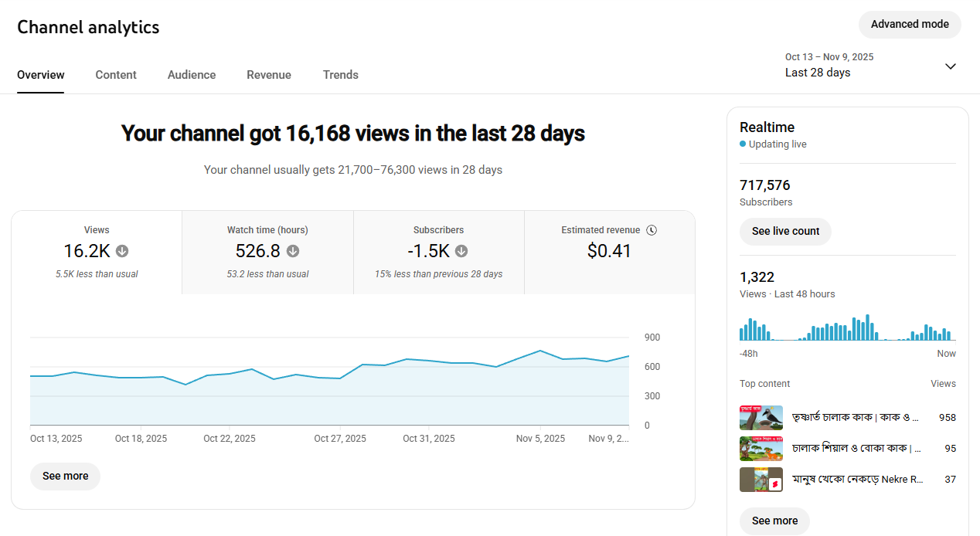Open the second video thumbnail with 95 views
This screenshot has width=980, height=536.
(x=761, y=449)
